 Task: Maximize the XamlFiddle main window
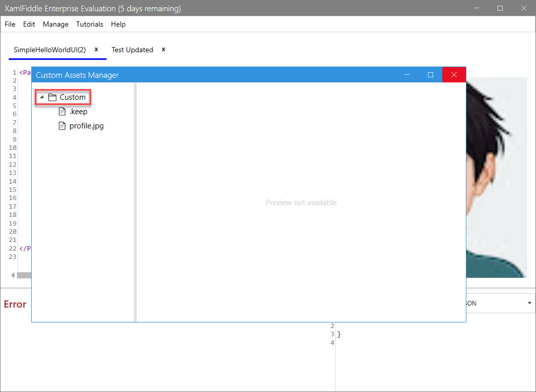coord(500,8)
